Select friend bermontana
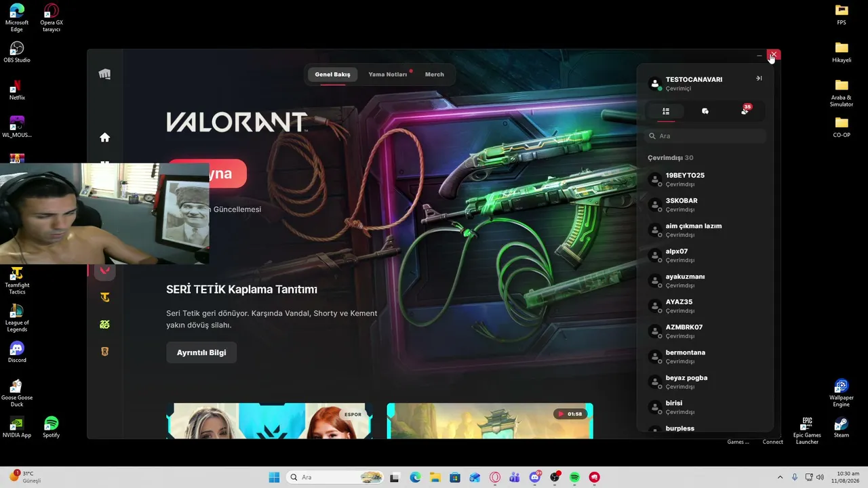This screenshot has height=488, width=868. (x=705, y=357)
